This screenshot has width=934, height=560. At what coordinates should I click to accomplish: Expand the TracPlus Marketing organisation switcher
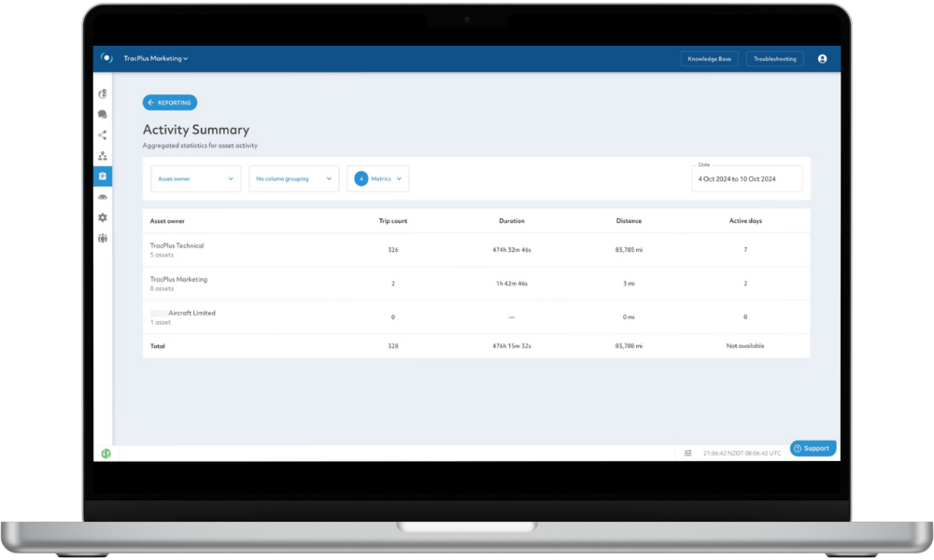pos(155,58)
